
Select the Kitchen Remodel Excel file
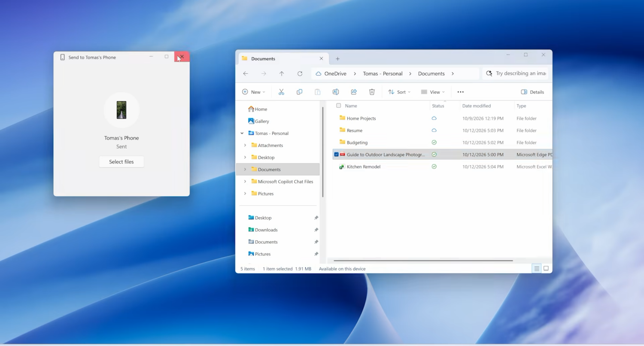point(442,167)
